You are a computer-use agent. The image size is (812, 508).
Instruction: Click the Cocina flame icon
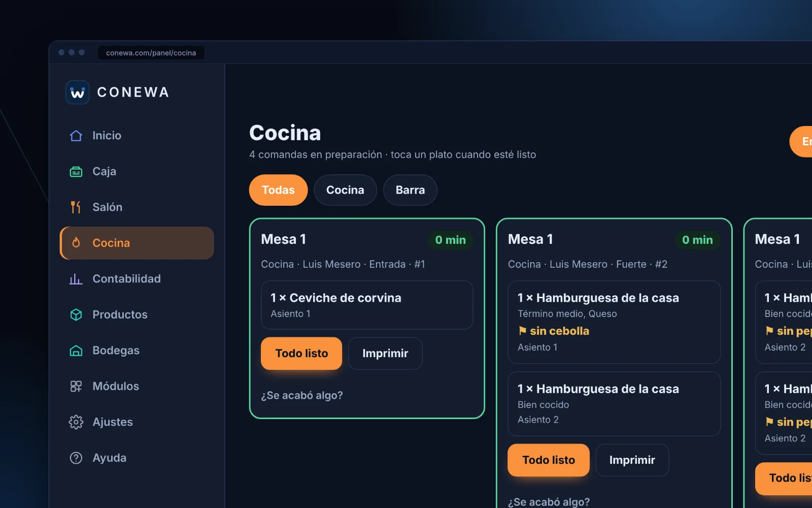coord(76,243)
